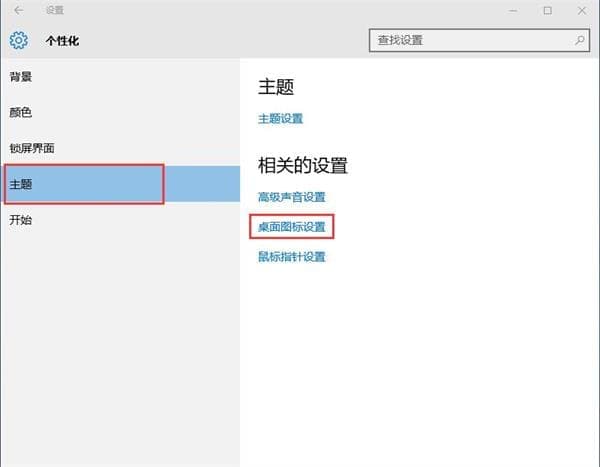The width and height of the screenshot is (600, 467).
Task: Open the 主题设置 link
Action: [280, 119]
